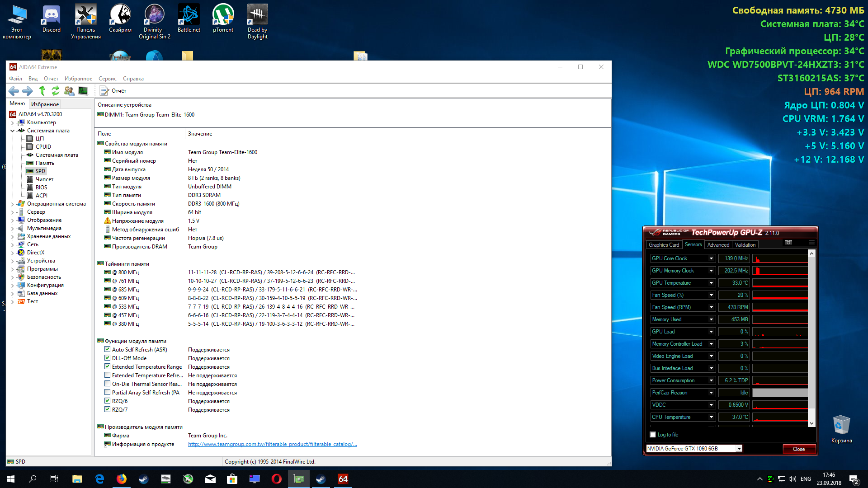Viewport: 868px width, 488px height.
Task: Open the users manager toolbar icon
Action: tap(69, 91)
